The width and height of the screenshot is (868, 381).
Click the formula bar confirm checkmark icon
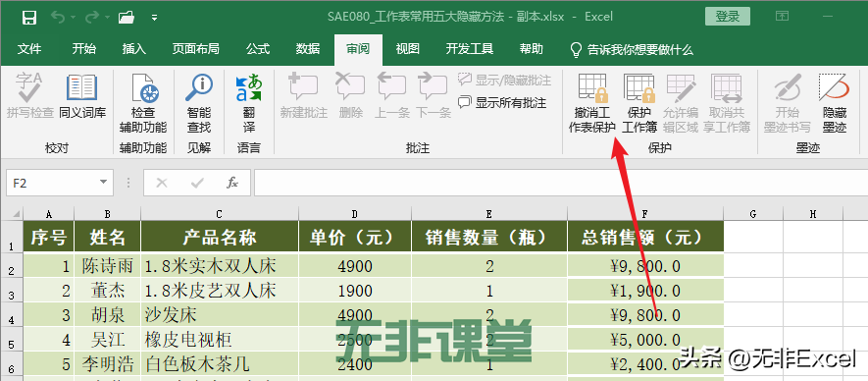coord(196,183)
